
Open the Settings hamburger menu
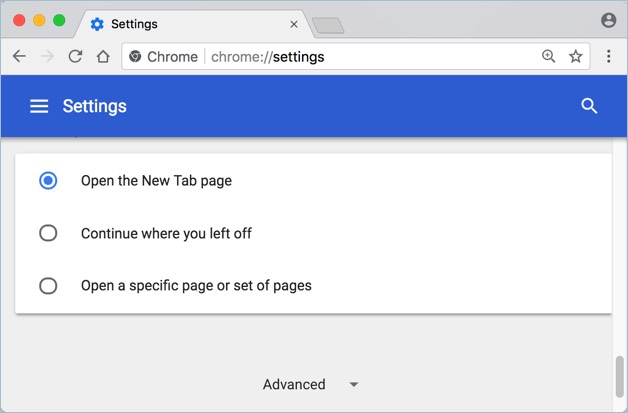coord(39,106)
